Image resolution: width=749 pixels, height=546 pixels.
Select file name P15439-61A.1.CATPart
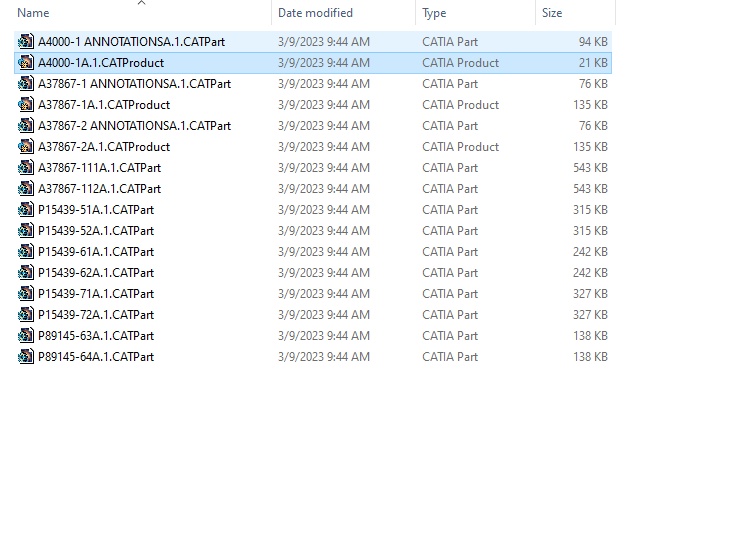(x=96, y=252)
